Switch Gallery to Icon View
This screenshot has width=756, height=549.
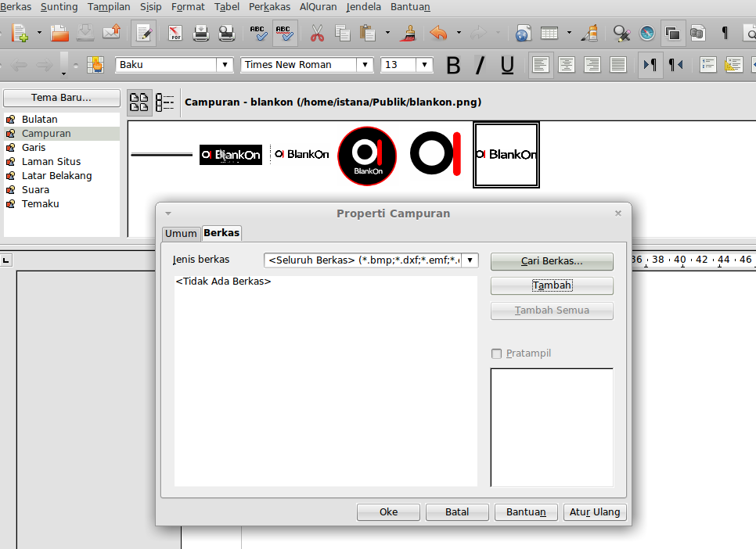point(139,102)
